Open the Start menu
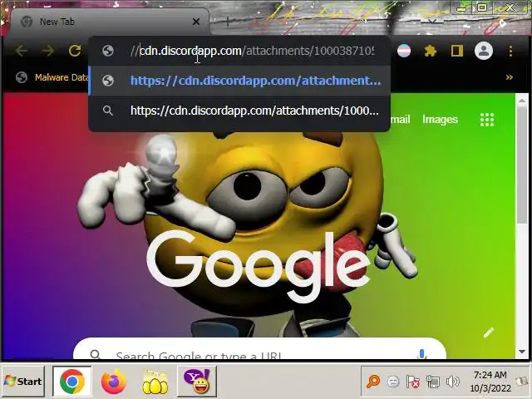Image resolution: width=532 pixels, height=399 pixels. (x=22, y=382)
